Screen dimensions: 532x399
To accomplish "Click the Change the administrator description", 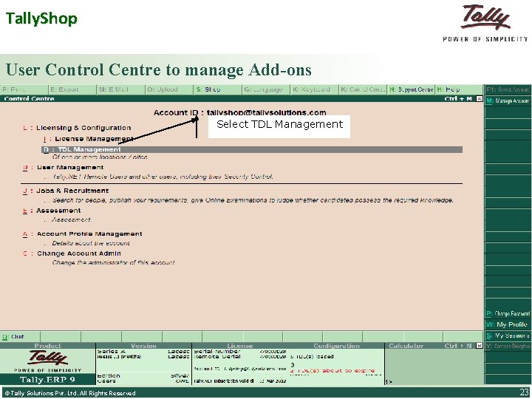I will pyautogui.click(x=114, y=262).
